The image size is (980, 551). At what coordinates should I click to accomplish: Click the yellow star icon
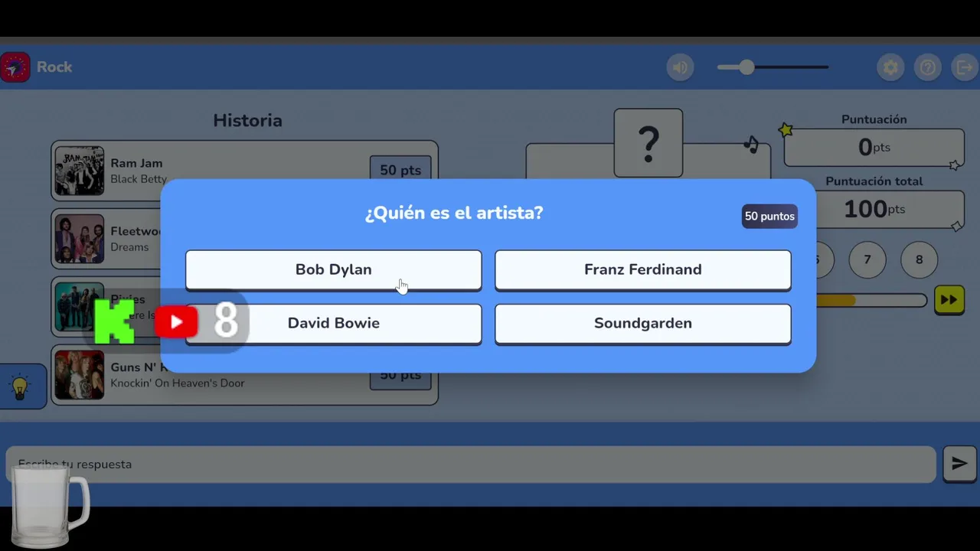[786, 130]
